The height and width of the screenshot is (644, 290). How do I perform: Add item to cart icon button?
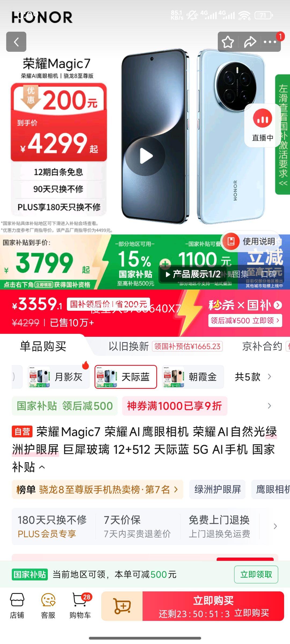point(122,606)
